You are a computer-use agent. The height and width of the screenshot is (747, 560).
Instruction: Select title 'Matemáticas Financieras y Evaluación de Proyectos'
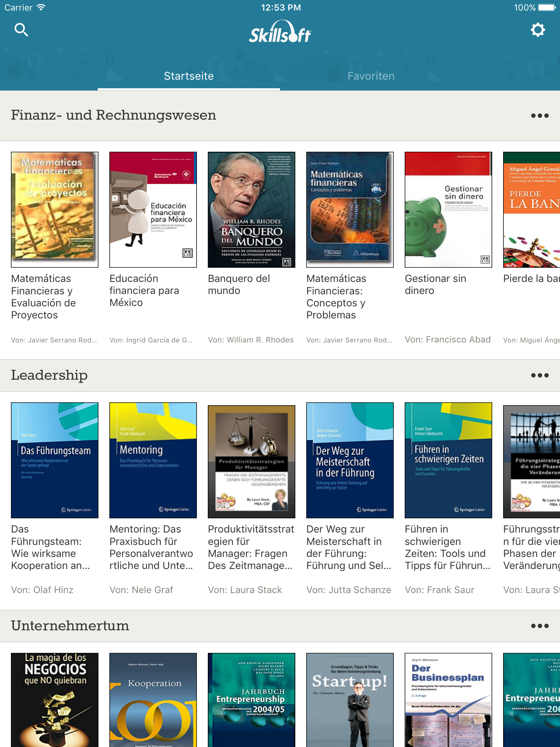click(43, 297)
